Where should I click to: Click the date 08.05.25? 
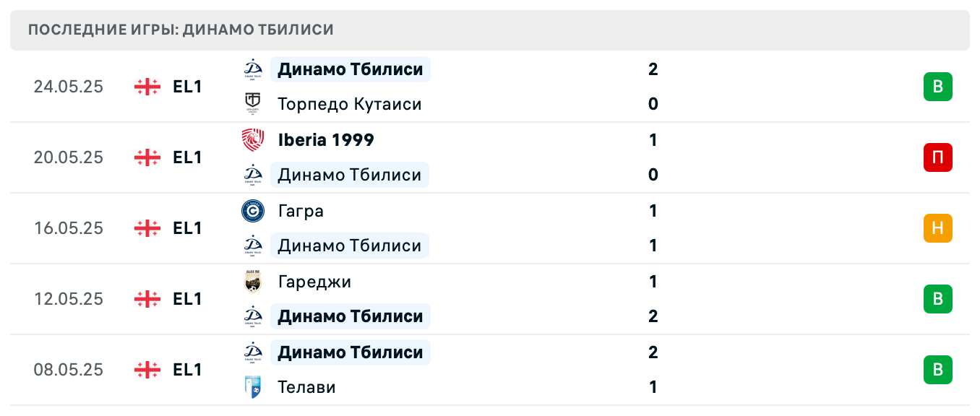pyautogui.click(x=68, y=370)
